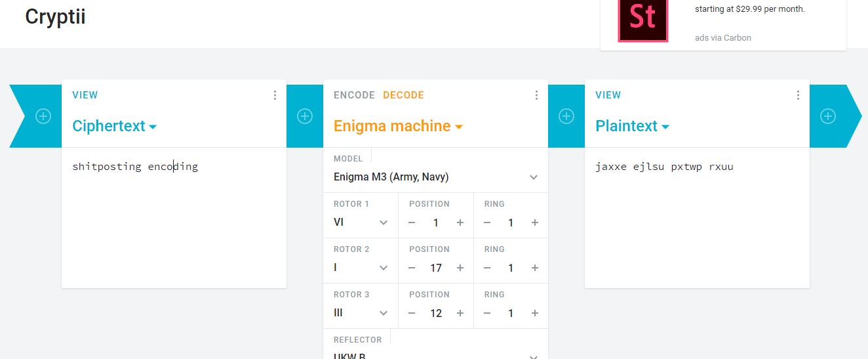Add brick between Ciphertext and Enigma machine
Image resolution: width=868 pixels, height=359 pixels.
click(305, 116)
